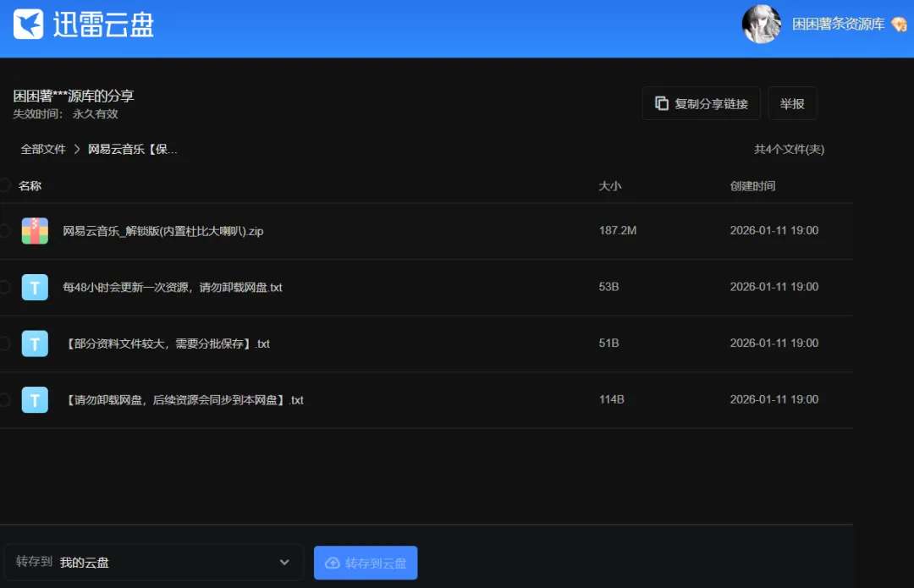The height and width of the screenshot is (588, 914).
Task: Click the 名称 column header
Action: tap(30, 186)
